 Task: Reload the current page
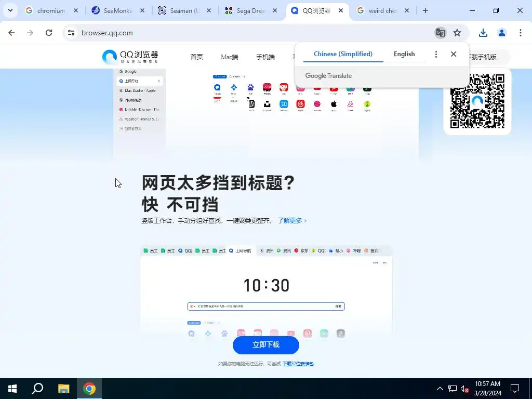click(x=49, y=33)
